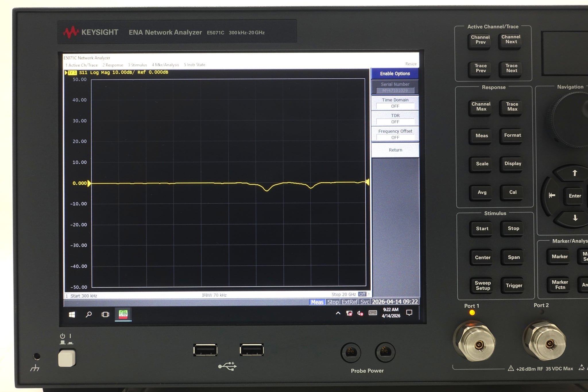
Task: Push the Stimulus Start hardkey
Action: pos(482,229)
